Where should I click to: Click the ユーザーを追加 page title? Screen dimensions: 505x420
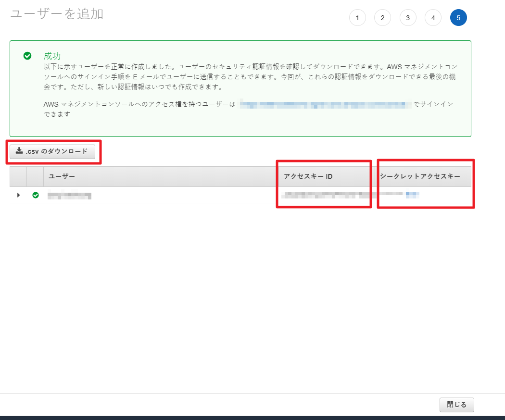(57, 14)
